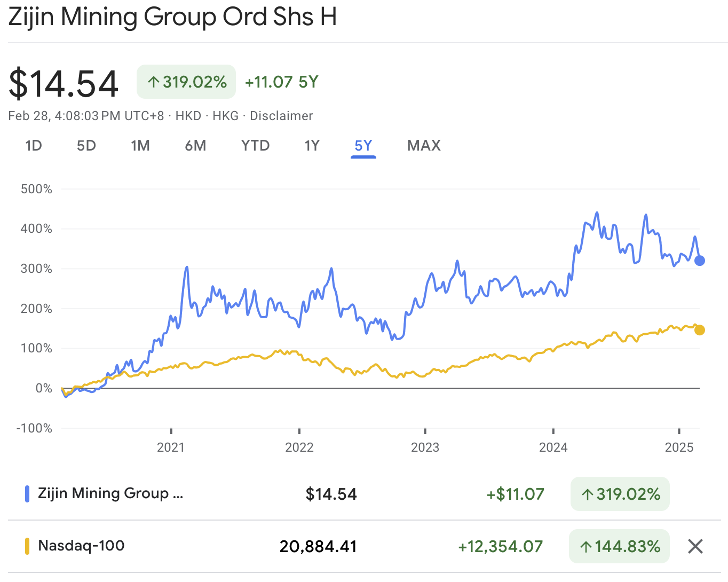Remove the Nasdaq-100 comparison with the X icon
728x582 pixels.
click(695, 546)
